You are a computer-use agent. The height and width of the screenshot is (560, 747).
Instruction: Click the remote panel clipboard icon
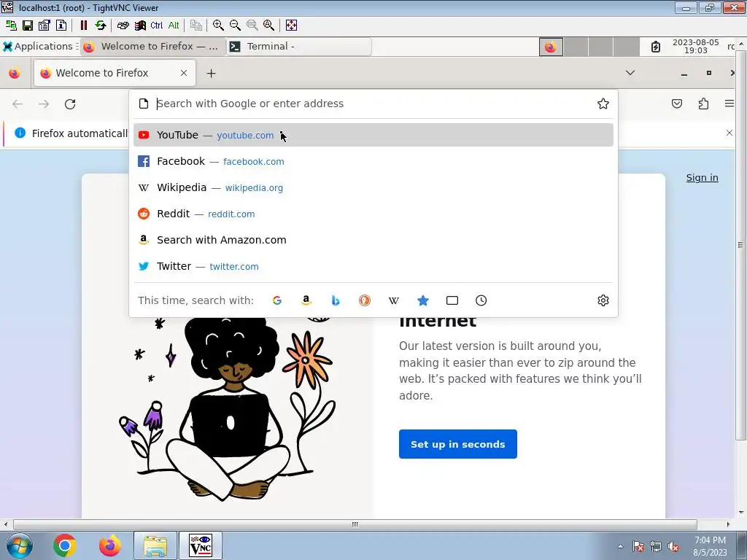click(x=656, y=47)
